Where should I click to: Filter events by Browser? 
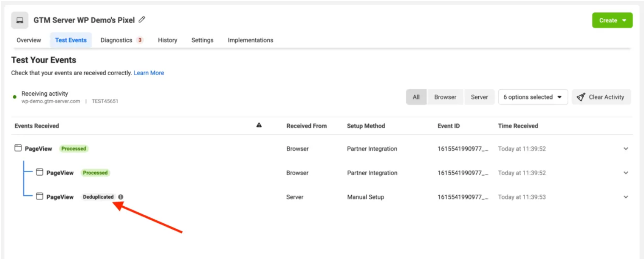tap(445, 97)
